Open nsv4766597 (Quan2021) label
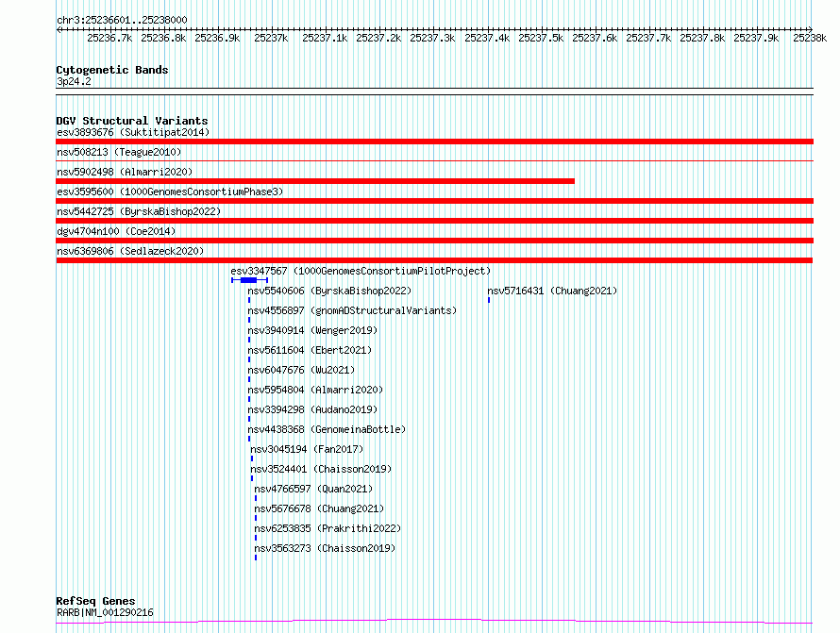 (313, 489)
